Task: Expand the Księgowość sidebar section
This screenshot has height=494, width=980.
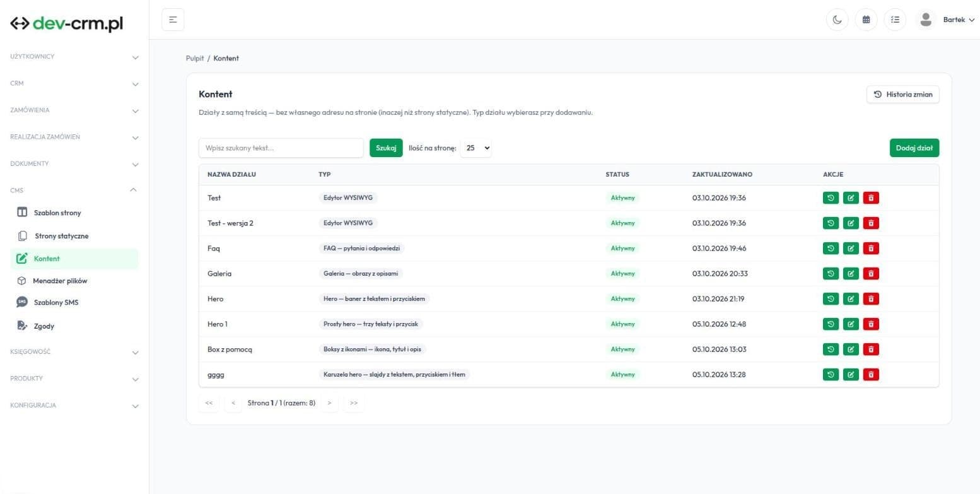Action: (74, 352)
